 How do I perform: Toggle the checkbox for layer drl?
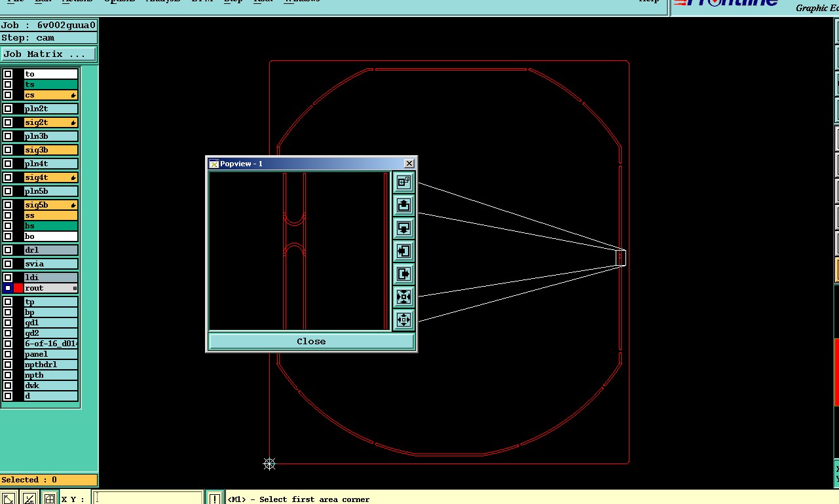coord(8,250)
